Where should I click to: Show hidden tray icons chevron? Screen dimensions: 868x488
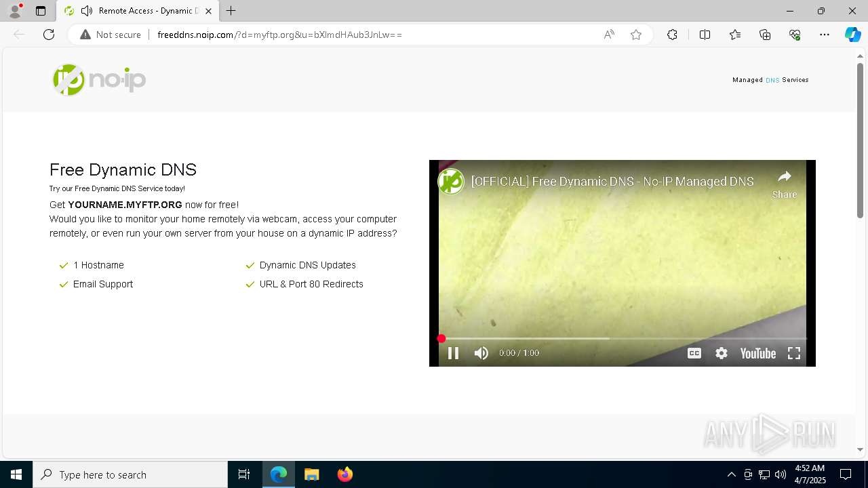tap(731, 474)
